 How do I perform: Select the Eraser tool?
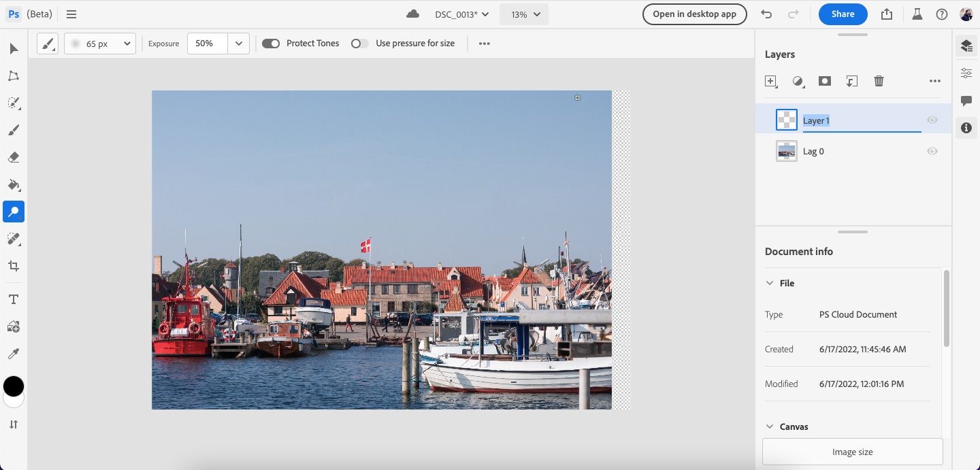coord(14,157)
